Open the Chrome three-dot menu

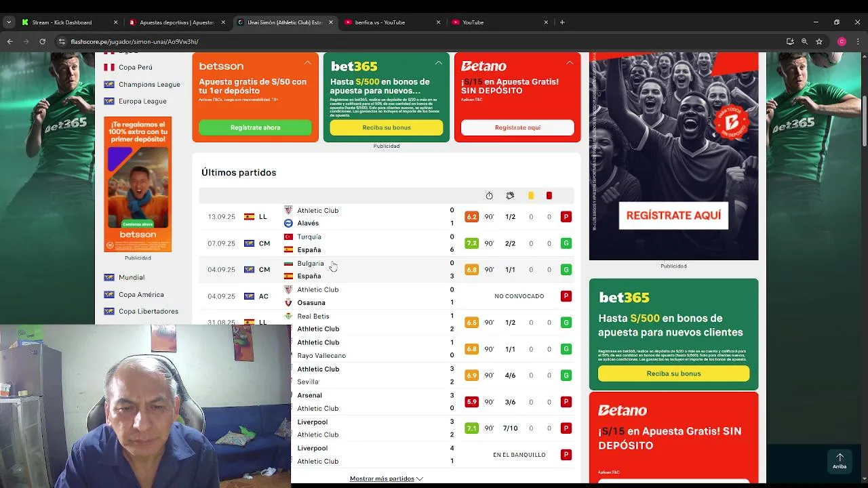click(x=859, y=41)
